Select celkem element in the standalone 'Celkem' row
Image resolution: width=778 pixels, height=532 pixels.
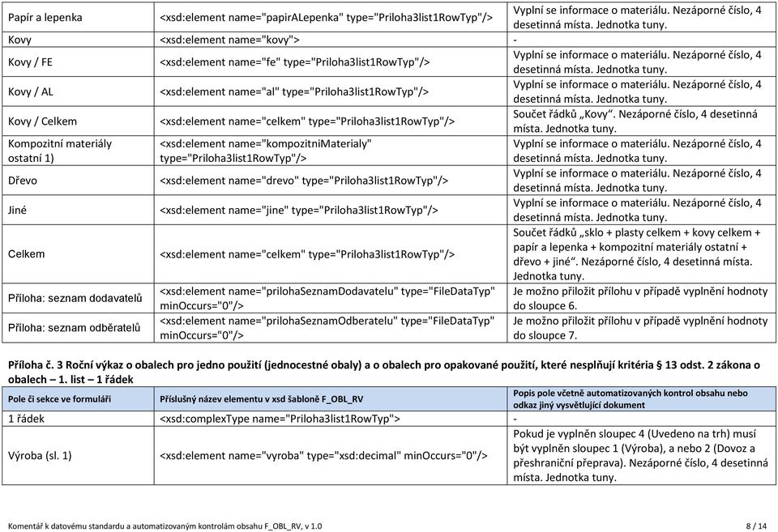click(x=307, y=254)
